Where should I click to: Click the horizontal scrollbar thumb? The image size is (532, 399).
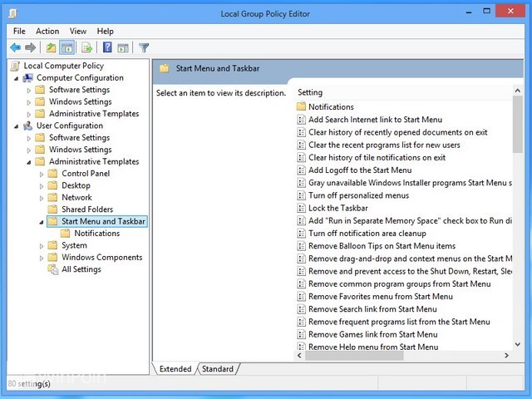(x=354, y=355)
